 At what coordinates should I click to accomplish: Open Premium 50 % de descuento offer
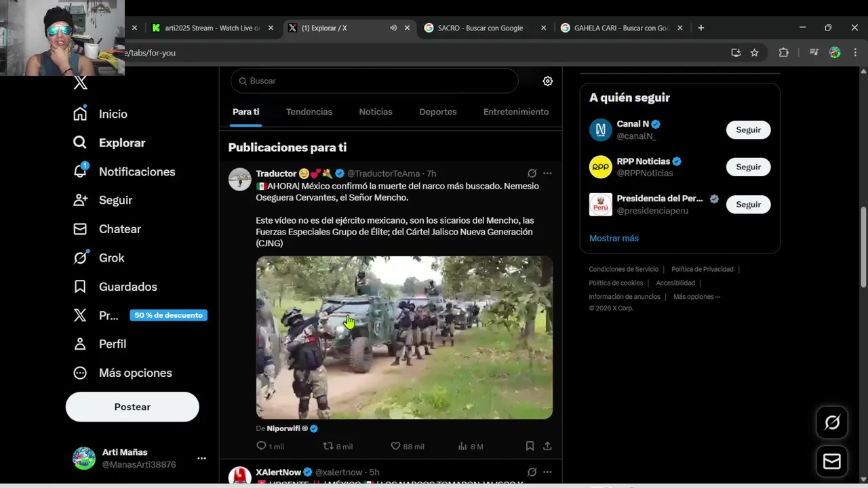pos(140,315)
